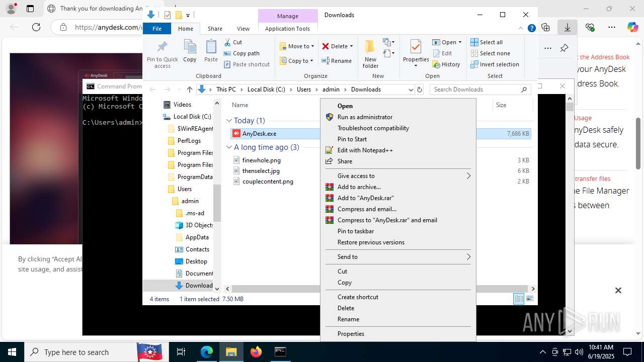Refresh the Downloads folder view
Image resolution: width=644 pixels, height=362 pixels.
click(x=419, y=89)
